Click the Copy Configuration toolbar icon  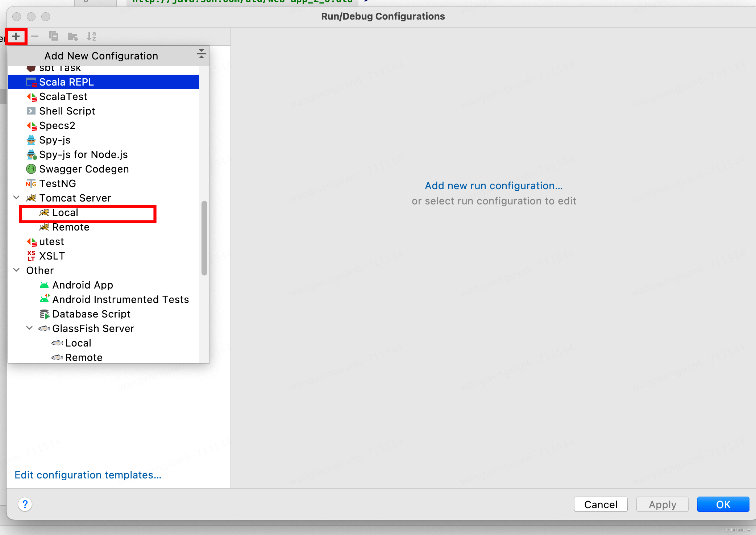[54, 36]
